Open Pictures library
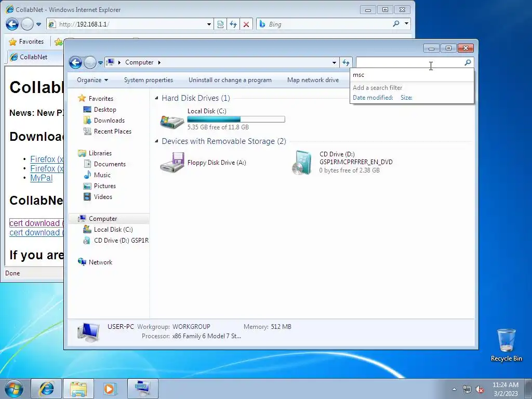The width and height of the screenshot is (532, 399). [x=104, y=186]
